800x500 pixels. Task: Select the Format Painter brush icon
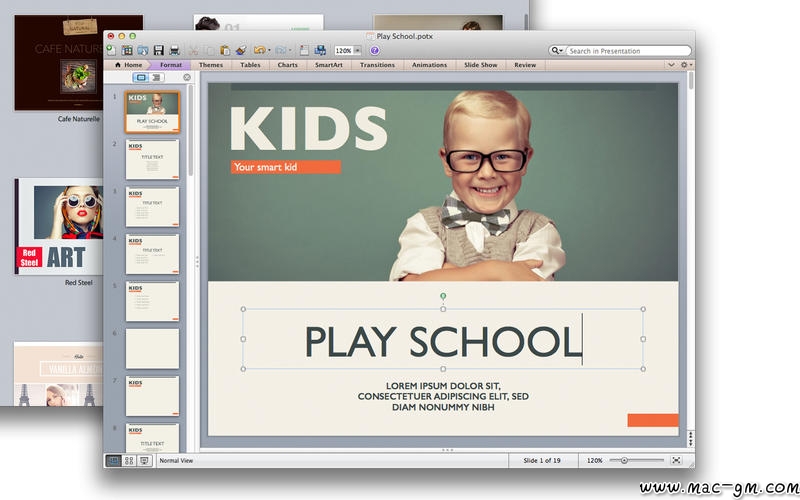(x=241, y=50)
